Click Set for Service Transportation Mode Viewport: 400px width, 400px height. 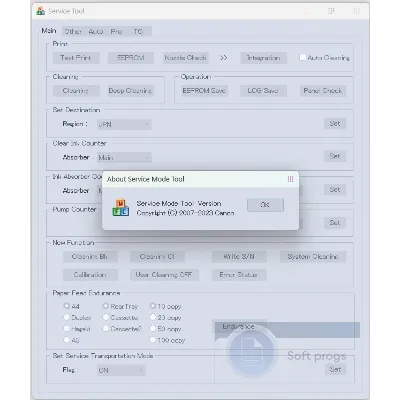pyautogui.click(x=335, y=369)
